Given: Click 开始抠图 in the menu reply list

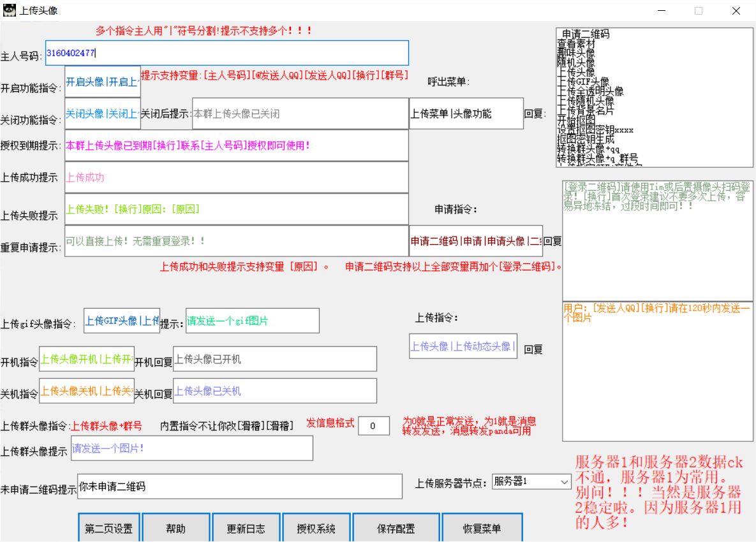Looking at the screenshot, I should click(576, 120).
